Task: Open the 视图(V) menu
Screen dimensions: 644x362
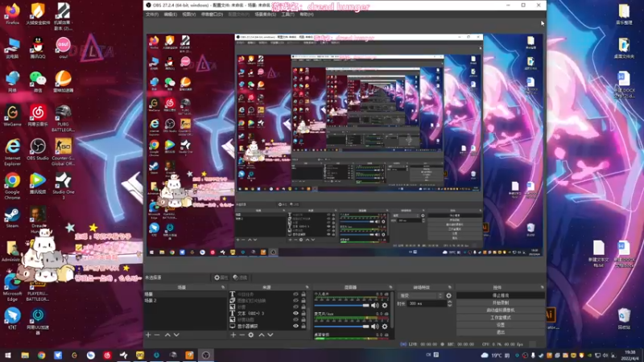Action: point(189,14)
